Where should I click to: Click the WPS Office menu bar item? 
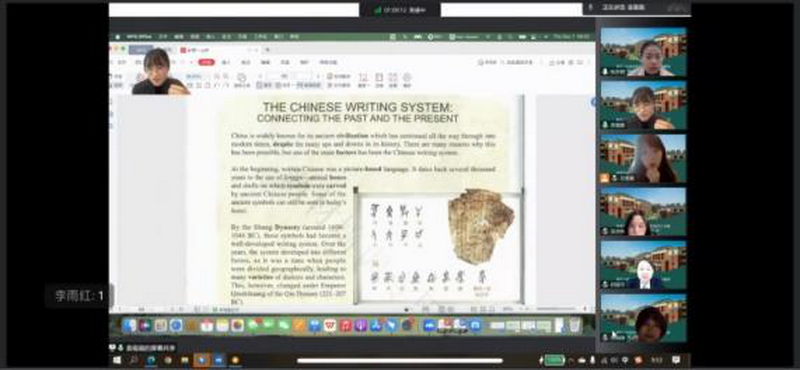click(x=139, y=37)
